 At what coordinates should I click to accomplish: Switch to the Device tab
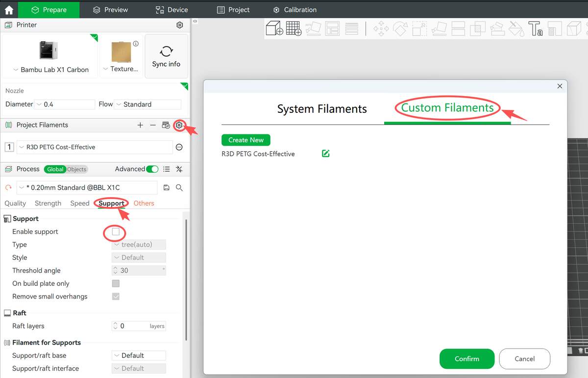(x=171, y=10)
